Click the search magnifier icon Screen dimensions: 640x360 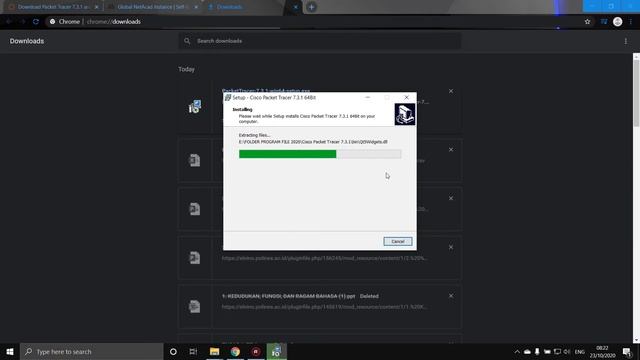[187, 41]
